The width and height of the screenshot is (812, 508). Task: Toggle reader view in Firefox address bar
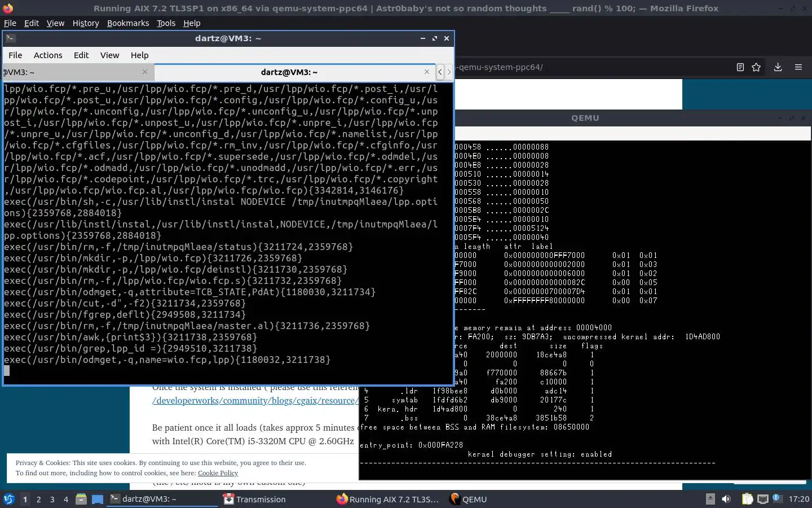coord(740,67)
